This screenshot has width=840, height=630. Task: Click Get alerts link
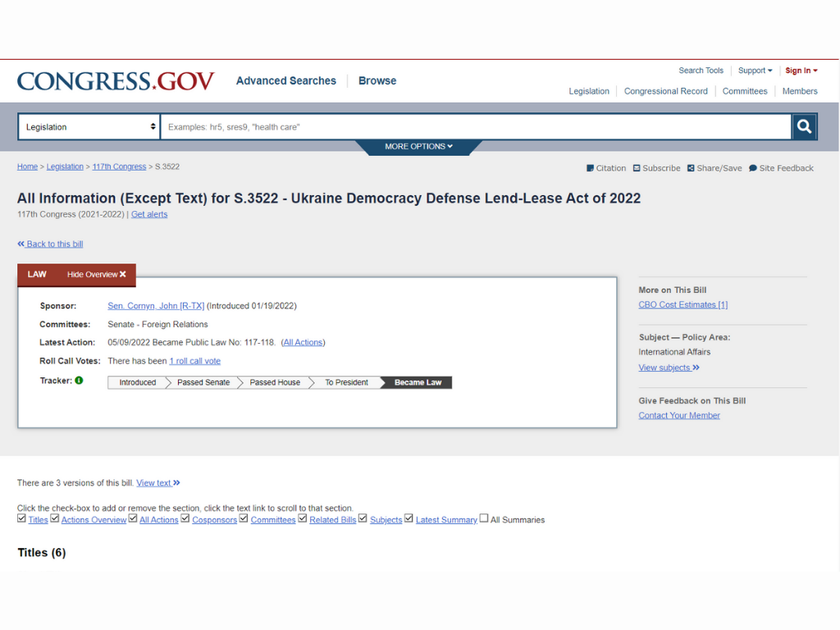pyautogui.click(x=149, y=214)
